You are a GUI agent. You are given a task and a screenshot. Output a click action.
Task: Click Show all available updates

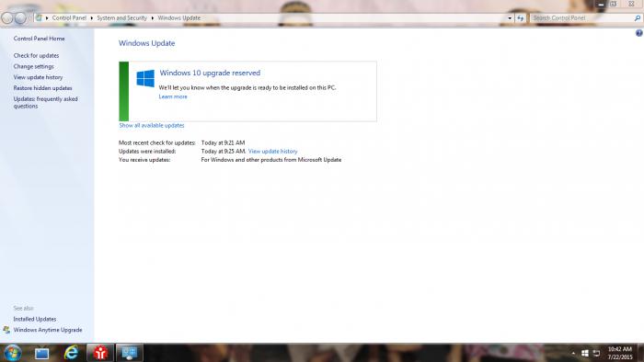pos(152,126)
